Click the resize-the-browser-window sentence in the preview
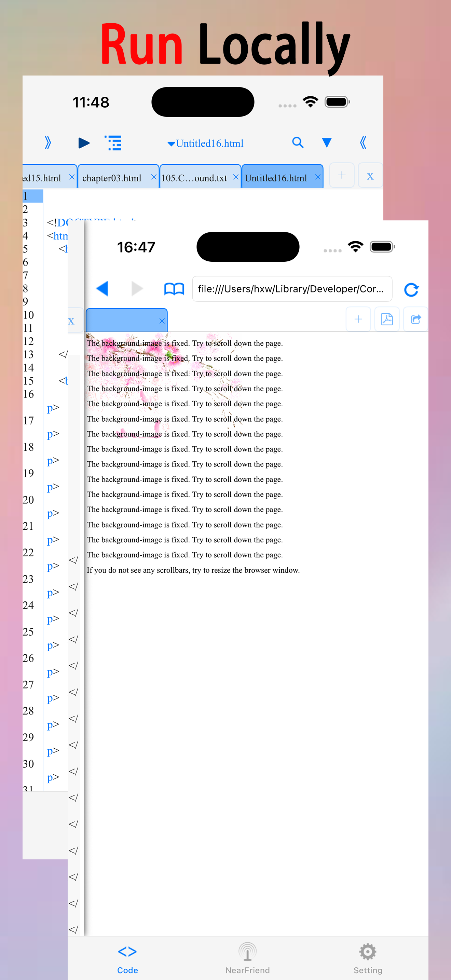Screen dimensions: 451x980 pos(193,570)
